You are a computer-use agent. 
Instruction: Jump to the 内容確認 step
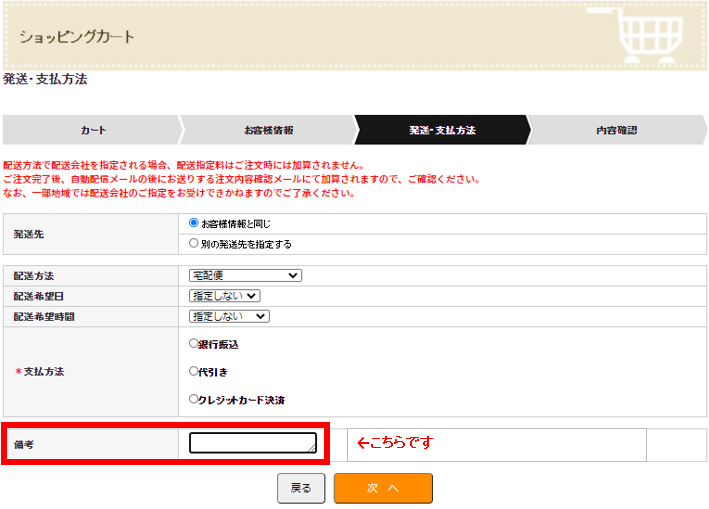(x=616, y=130)
